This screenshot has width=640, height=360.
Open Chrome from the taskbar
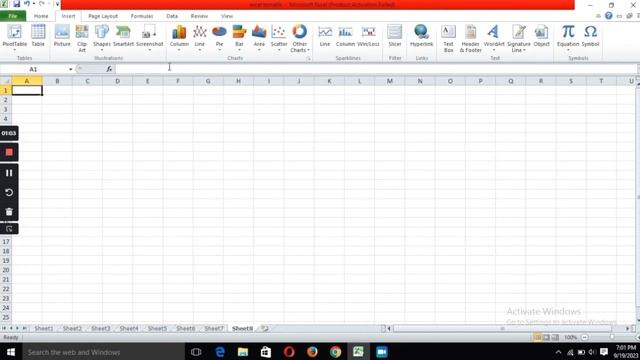click(x=336, y=352)
